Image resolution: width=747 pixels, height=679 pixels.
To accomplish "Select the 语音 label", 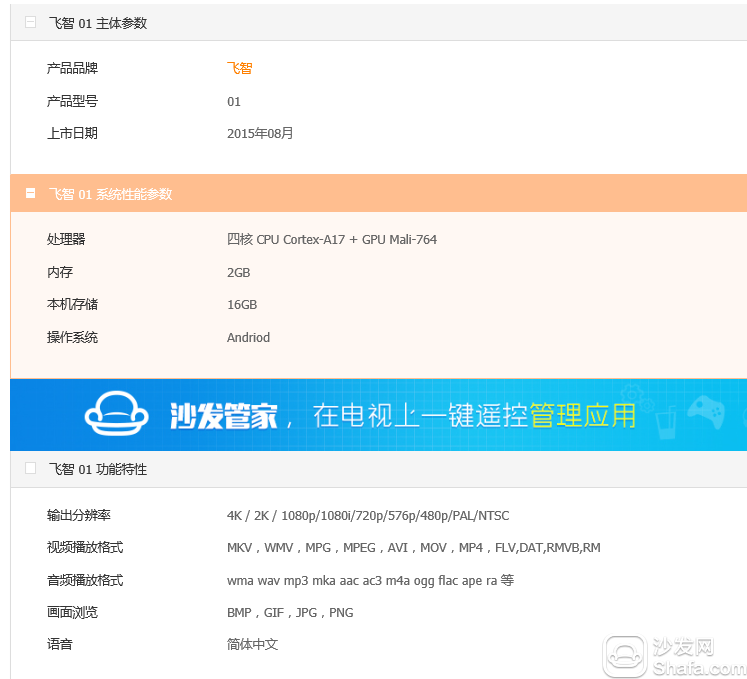I will [60, 644].
